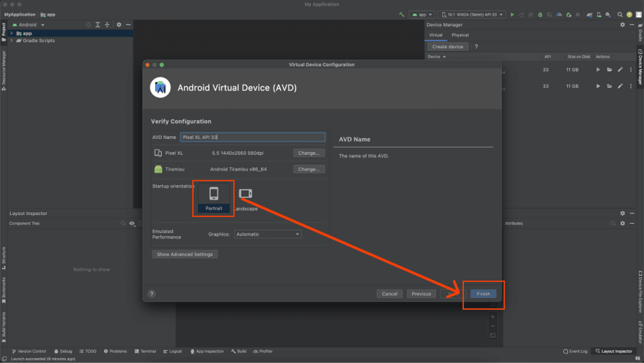Open Graphics Automatic dropdown
This screenshot has width=644, height=363.
(x=268, y=234)
